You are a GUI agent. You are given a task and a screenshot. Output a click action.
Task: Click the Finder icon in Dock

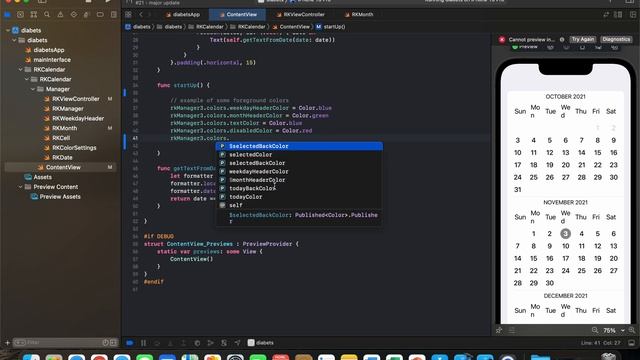tap(31, 357)
